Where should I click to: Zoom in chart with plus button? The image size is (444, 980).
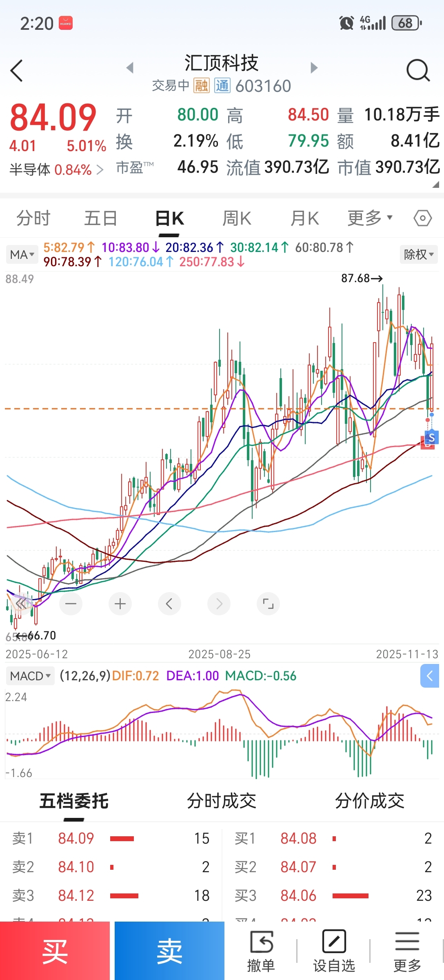tap(120, 604)
